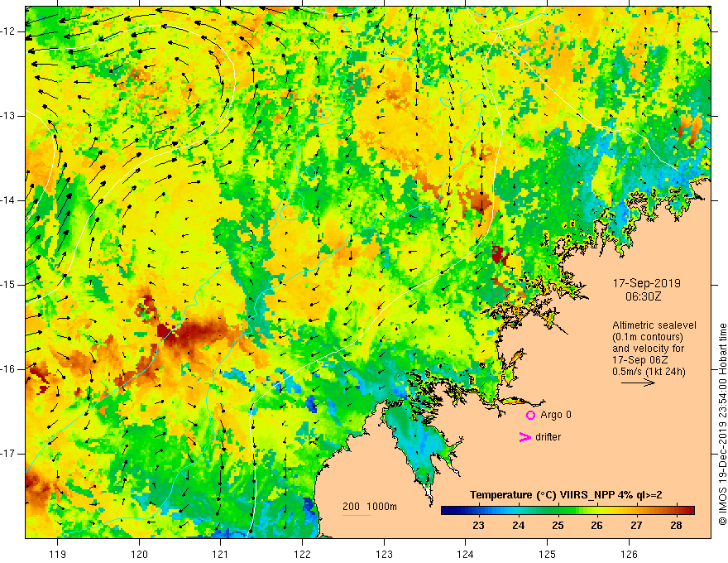The height and width of the screenshot is (563, 728).
Task: Click the '(0.1m contours)' caption line
Action: (648, 337)
